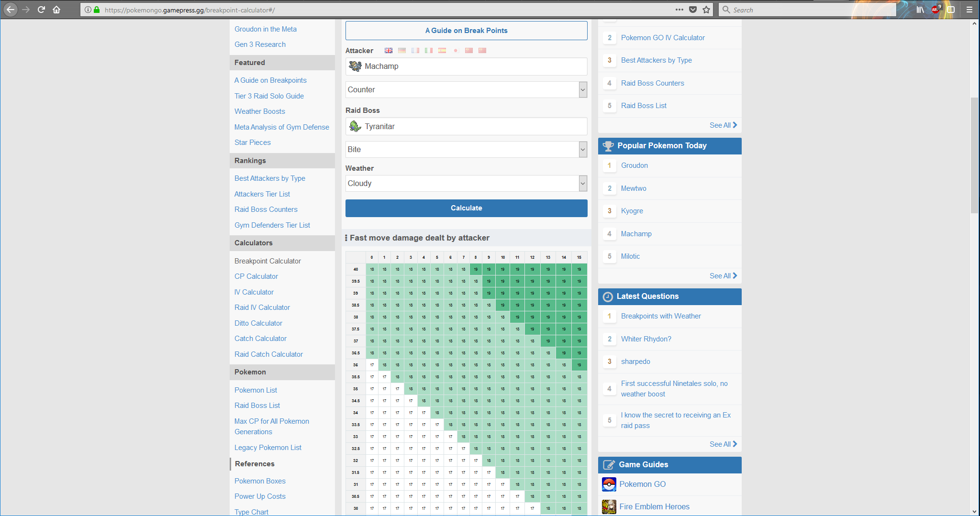This screenshot has height=516, width=980.
Task: Open Ditto Calculator sidebar item
Action: (x=258, y=323)
